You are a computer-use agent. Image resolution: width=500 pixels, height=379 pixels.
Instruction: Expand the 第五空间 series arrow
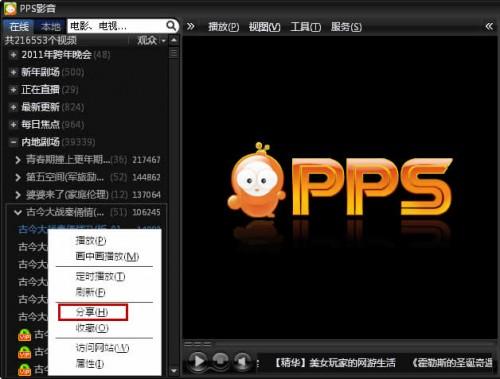(18, 177)
